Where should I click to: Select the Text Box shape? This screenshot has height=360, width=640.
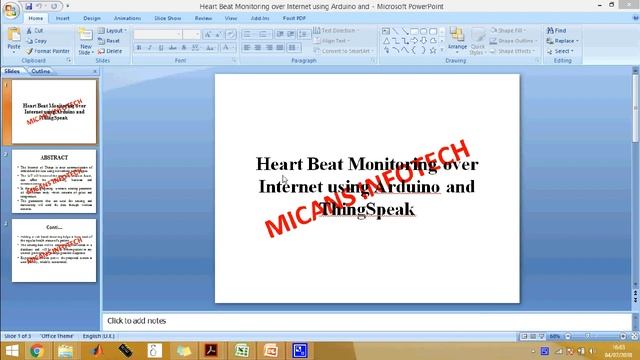pos(386,31)
